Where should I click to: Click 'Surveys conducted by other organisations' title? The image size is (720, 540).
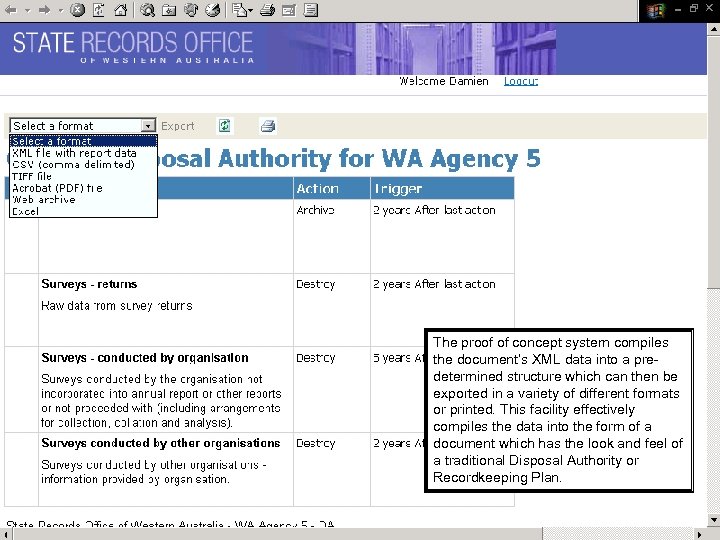(x=161, y=443)
